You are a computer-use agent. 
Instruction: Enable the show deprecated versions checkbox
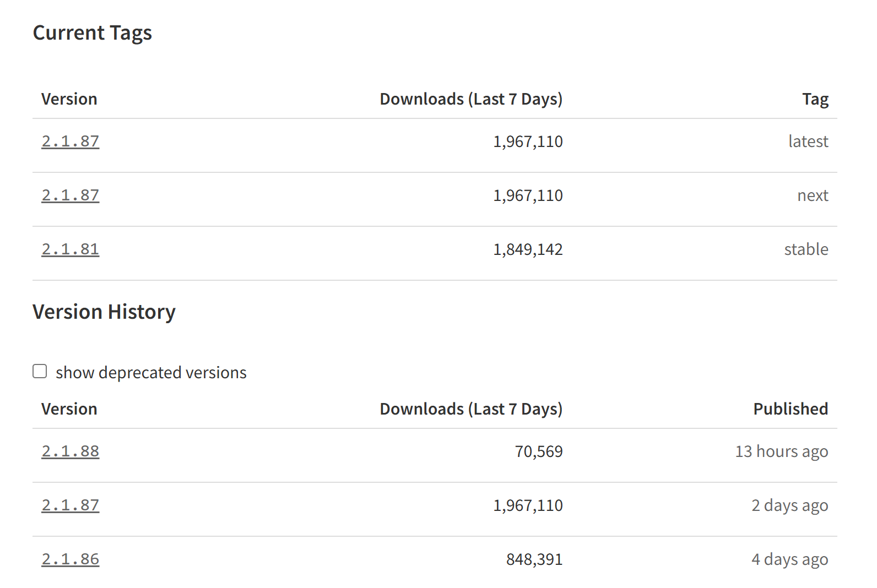40,371
